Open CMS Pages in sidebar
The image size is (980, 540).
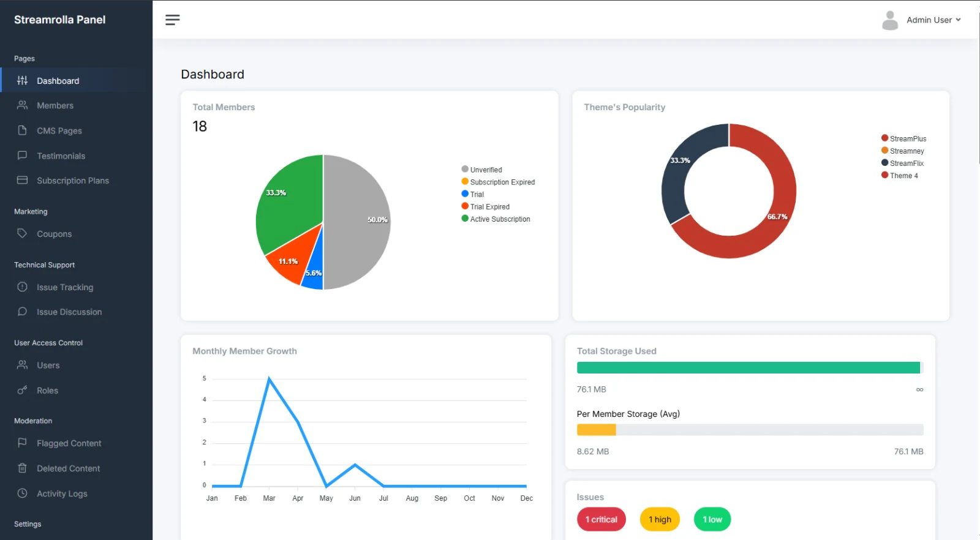pyautogui.click(x=76, y=130)
